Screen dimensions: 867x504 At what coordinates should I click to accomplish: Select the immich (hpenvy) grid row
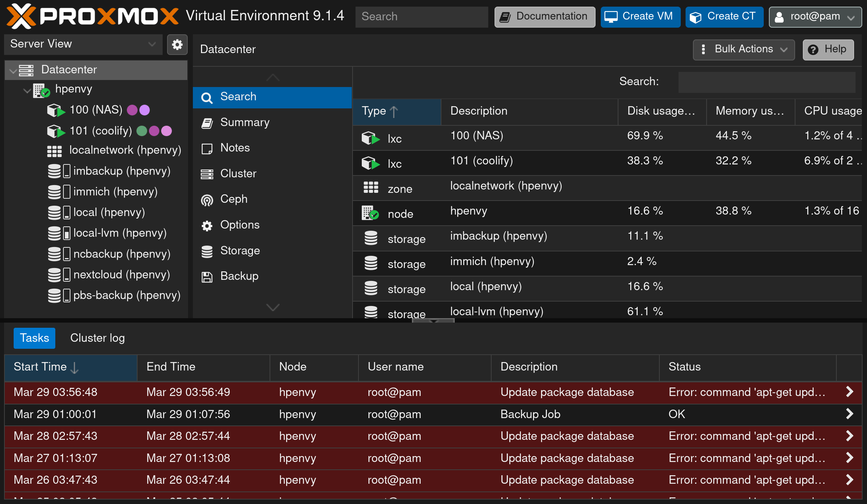(x=607, y=263)
